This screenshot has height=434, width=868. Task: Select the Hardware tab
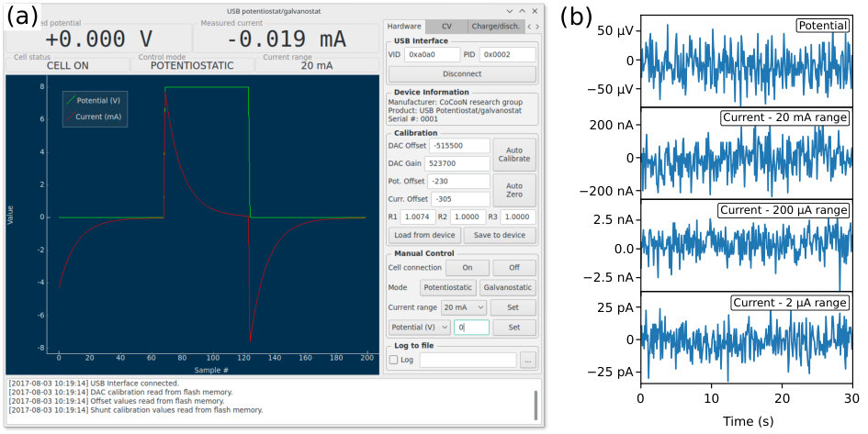coord(404,26)
